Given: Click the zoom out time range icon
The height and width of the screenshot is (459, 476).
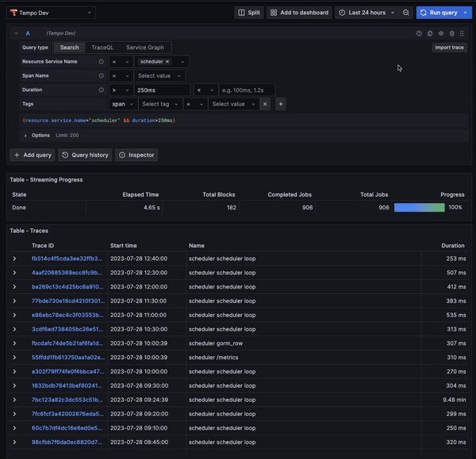Looking at the screenshot, I should pyautogui.click(x=406, y=13).
